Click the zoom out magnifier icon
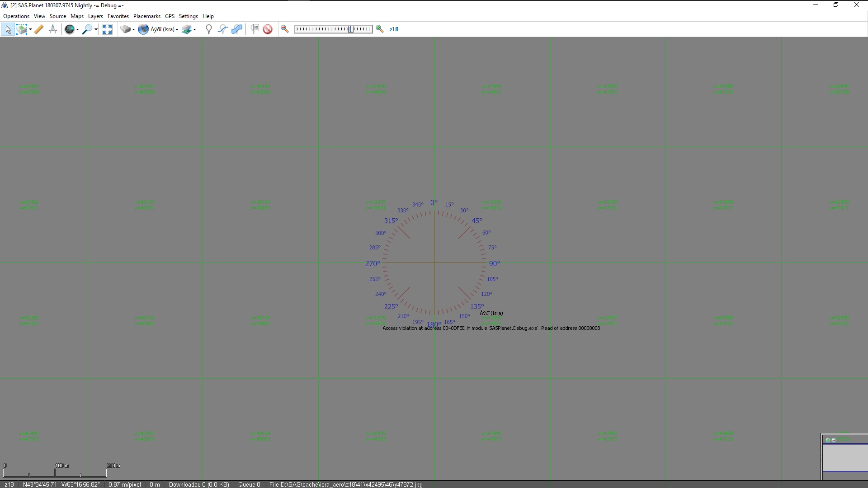The width and height of the screenshot is (868, 488). point(285,29)
